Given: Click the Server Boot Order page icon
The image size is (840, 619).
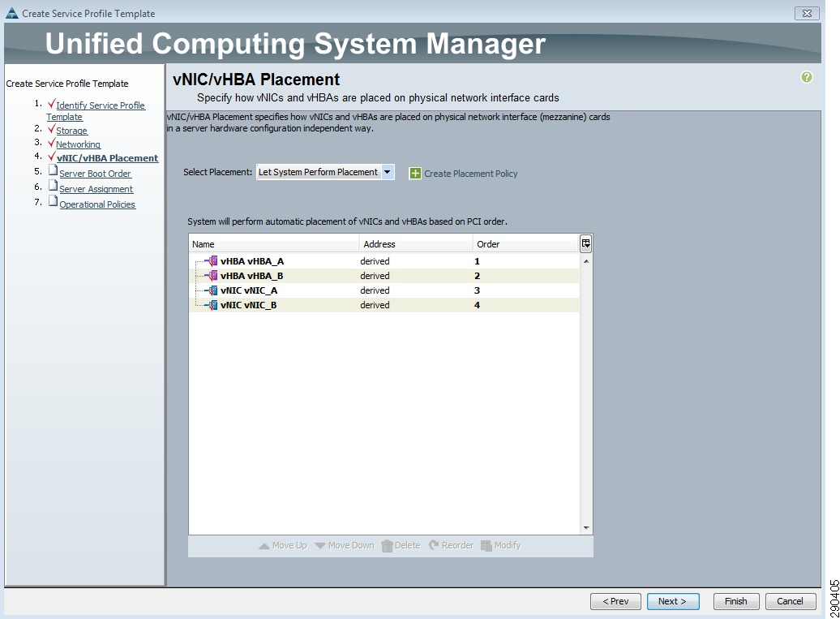Looking at the screenshot, I should point(53,170).
